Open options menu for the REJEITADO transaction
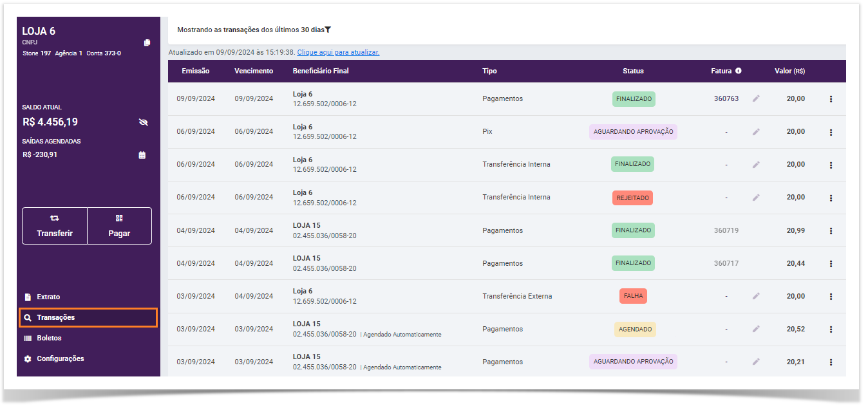 [x=831, y=198]
